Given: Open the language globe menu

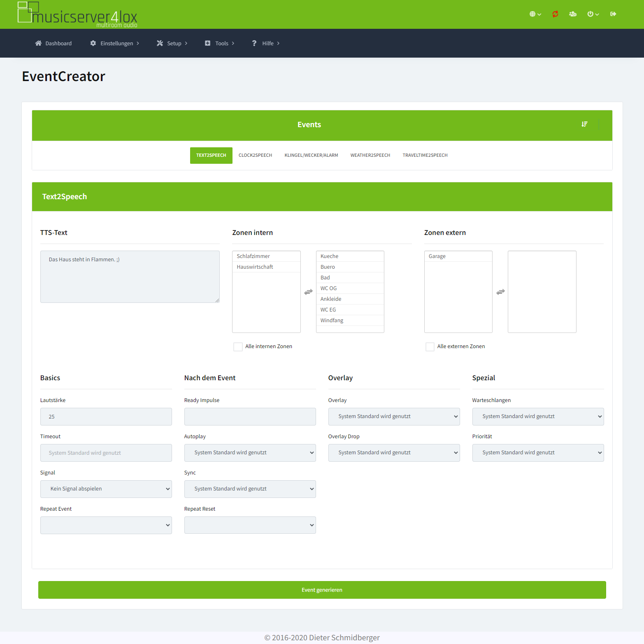Looking at the screenshot, I should click(x=535, y=14).
